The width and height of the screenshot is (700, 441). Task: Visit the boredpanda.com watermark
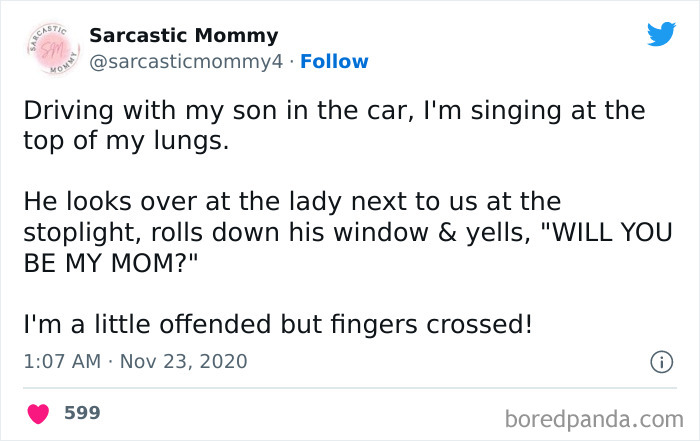(x=596, y=417)
